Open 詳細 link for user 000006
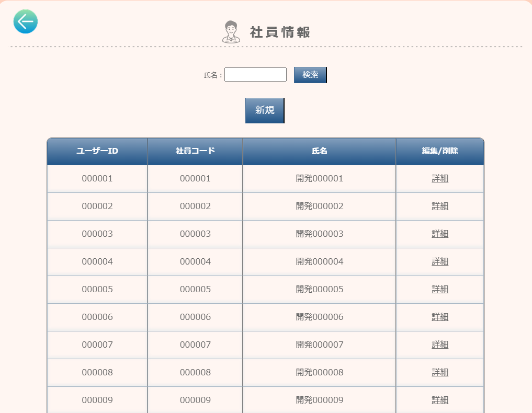532x413 pixels. [440, 317]
